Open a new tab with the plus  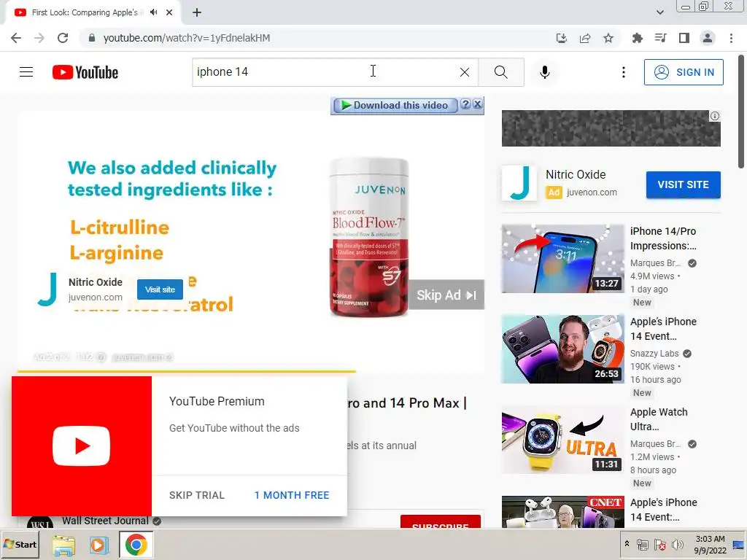tap(197, 12)
